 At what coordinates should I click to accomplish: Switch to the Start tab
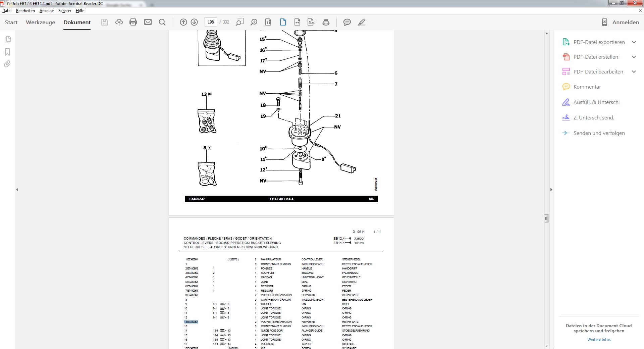point(11,22)
